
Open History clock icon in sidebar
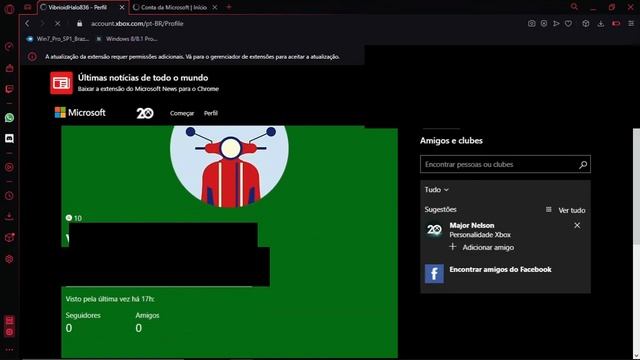(x=9, y=196)
